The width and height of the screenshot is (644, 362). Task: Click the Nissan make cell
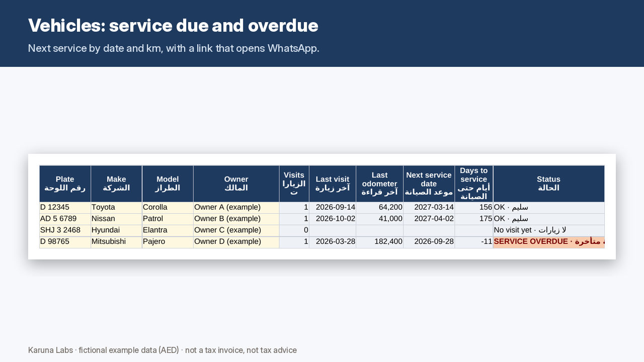116,219
